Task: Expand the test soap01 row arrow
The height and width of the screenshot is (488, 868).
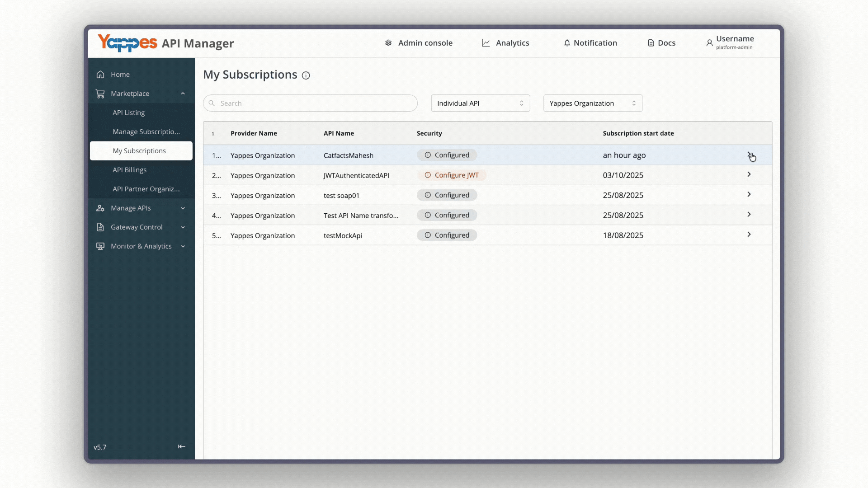Action: tap(749, 194)
